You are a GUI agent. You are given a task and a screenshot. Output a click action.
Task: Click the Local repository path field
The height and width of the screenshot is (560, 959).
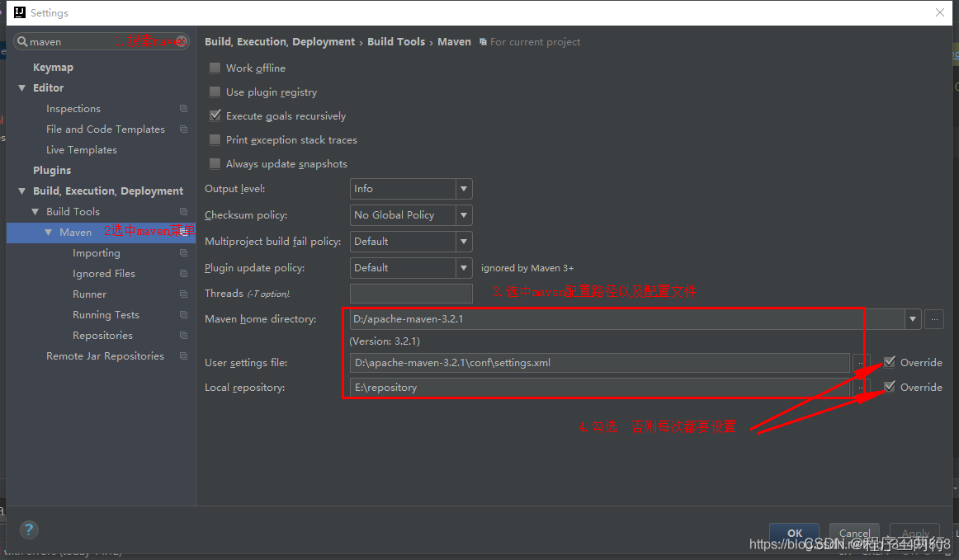tap(599, 388)
